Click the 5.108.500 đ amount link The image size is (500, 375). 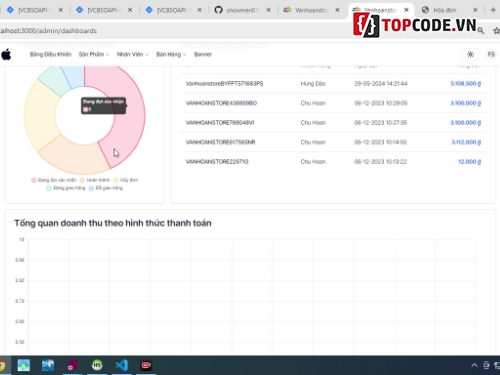click(466, 83)
